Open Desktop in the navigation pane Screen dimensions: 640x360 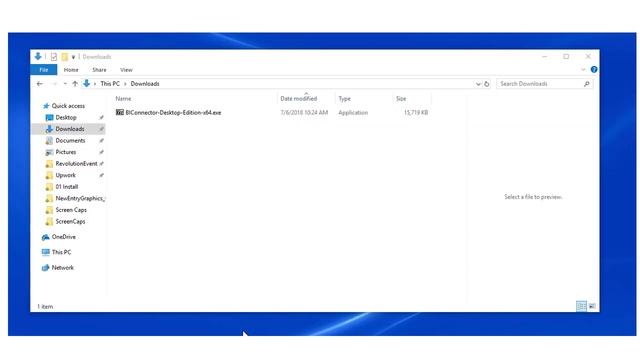66,118
